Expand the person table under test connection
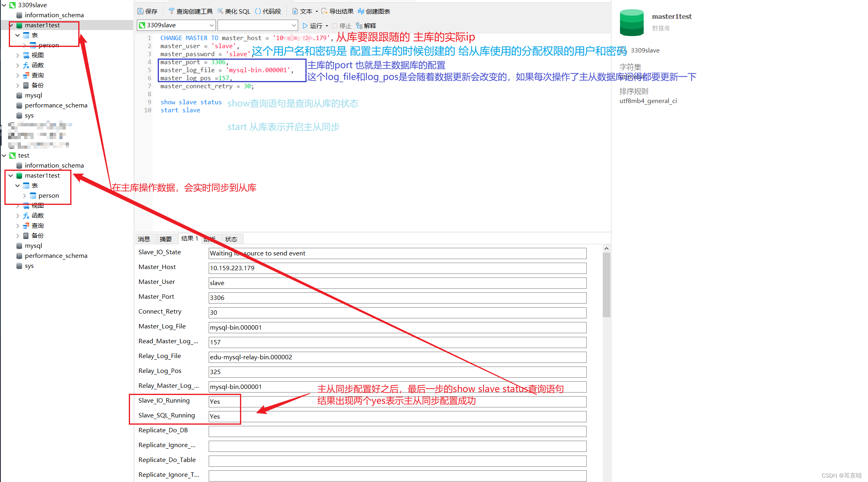 pos(24,195)
